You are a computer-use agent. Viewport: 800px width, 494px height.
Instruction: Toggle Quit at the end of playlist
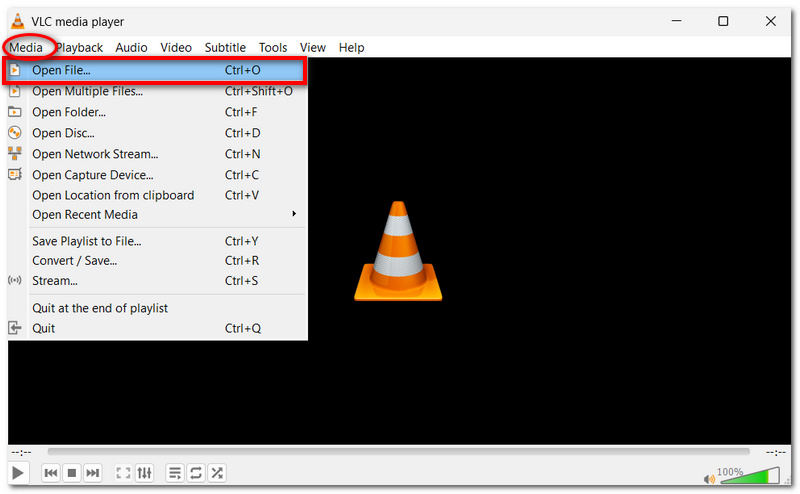[157, 308]
